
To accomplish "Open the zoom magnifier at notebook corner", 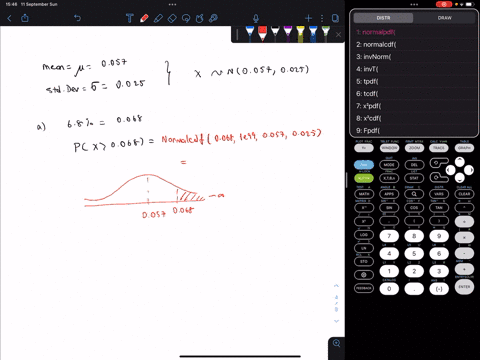I will point(337,343).
